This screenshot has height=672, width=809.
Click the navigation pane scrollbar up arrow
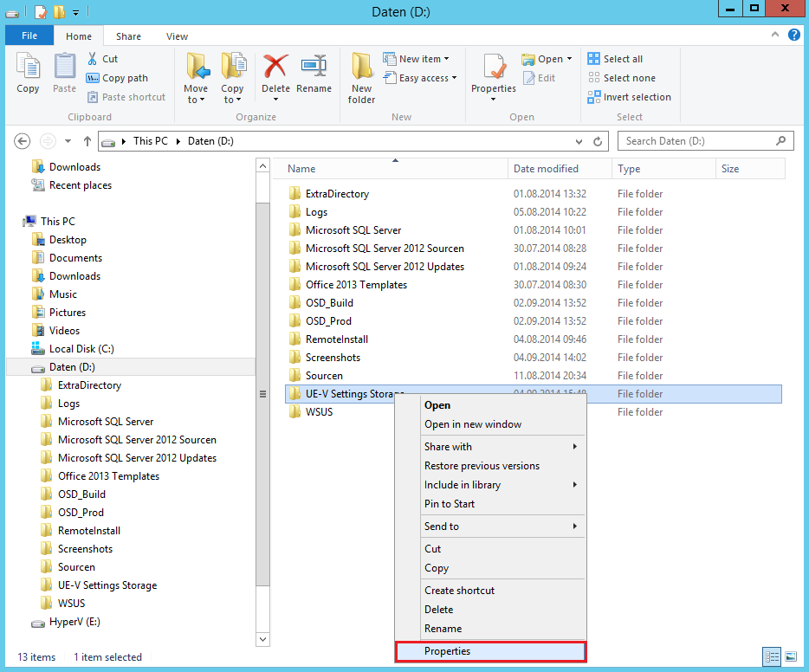[262, 165]
